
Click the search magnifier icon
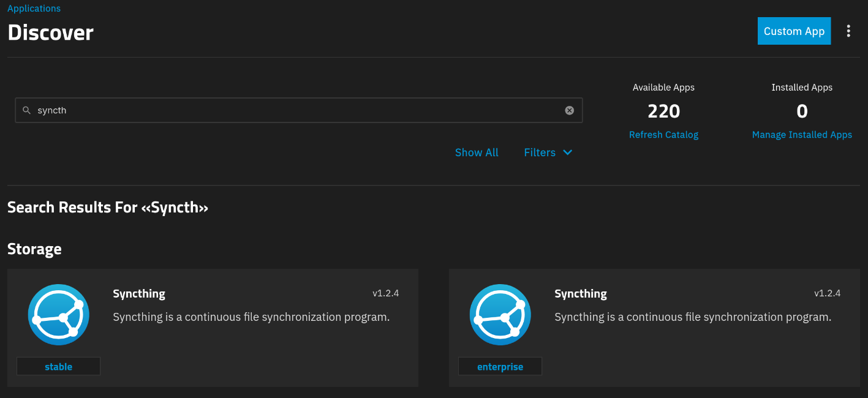point(26,110)
